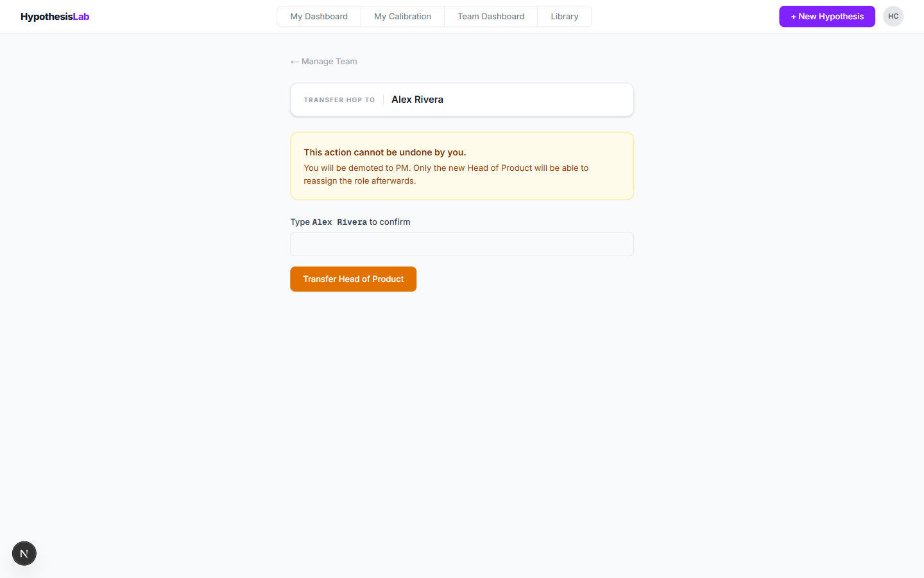This screenshot has width=924, height=578.
Task: Open the Team Dashboard tab
Action: (x=491, y=17)
